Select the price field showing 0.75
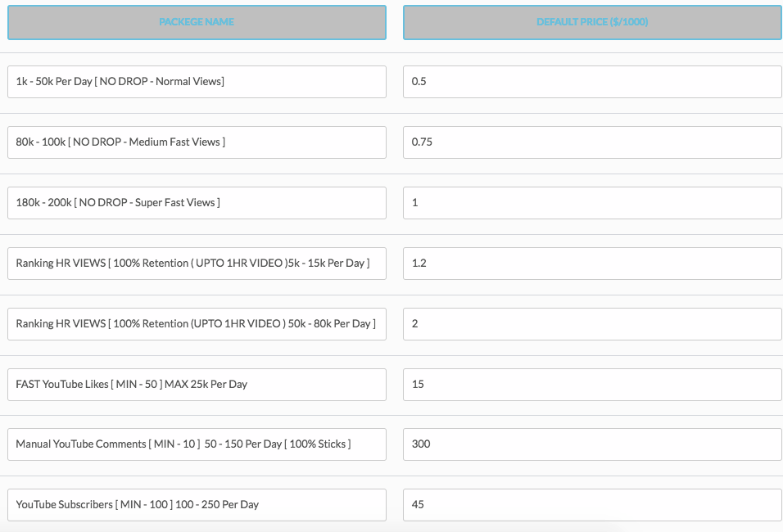 tap(592, 142)
